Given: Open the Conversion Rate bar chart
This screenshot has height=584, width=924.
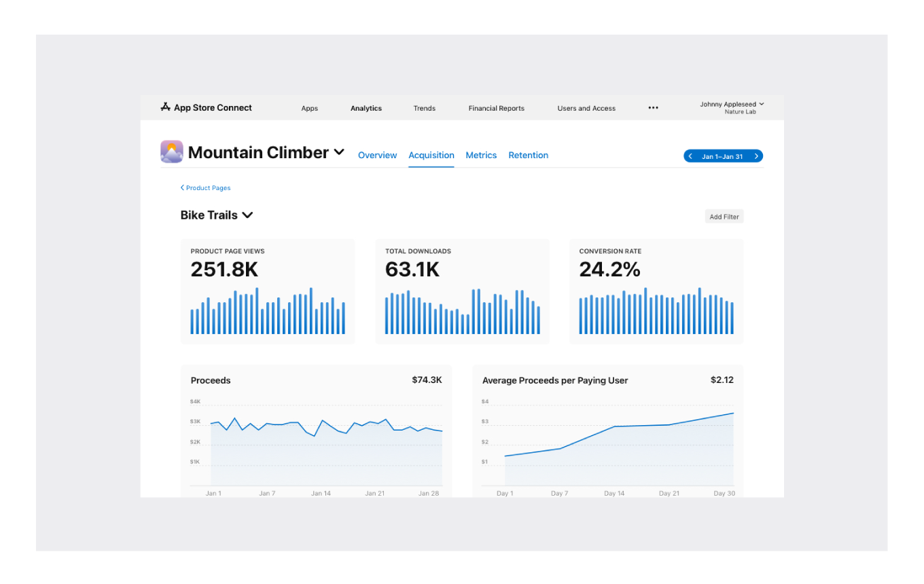Looking at the screenshot, I should (x=656, y=311).
